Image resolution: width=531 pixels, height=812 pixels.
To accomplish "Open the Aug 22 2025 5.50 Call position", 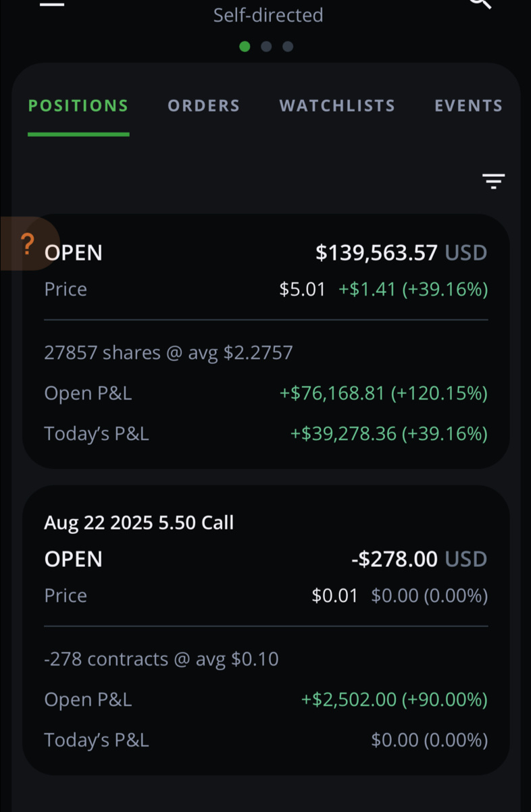I will (x=265, y=630).
